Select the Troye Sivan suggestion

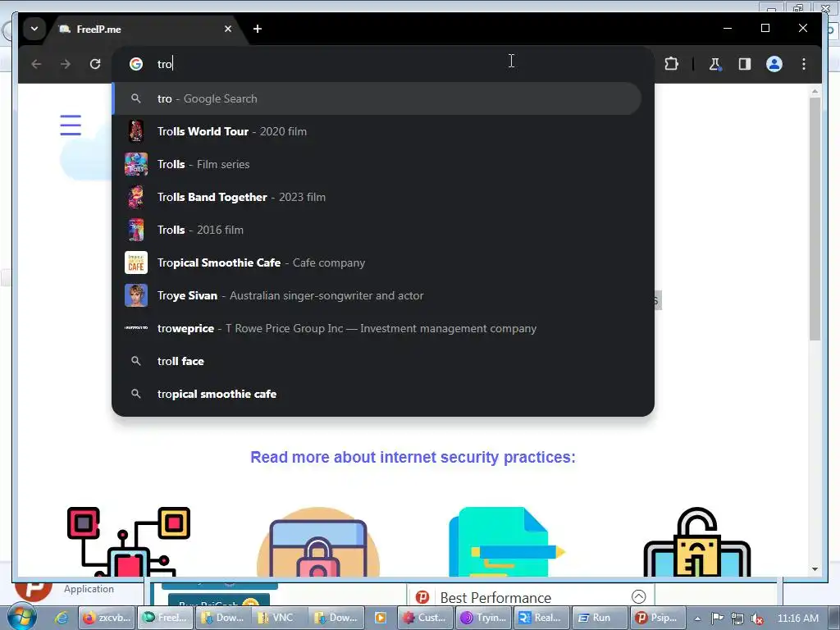(x=377, y=295)
